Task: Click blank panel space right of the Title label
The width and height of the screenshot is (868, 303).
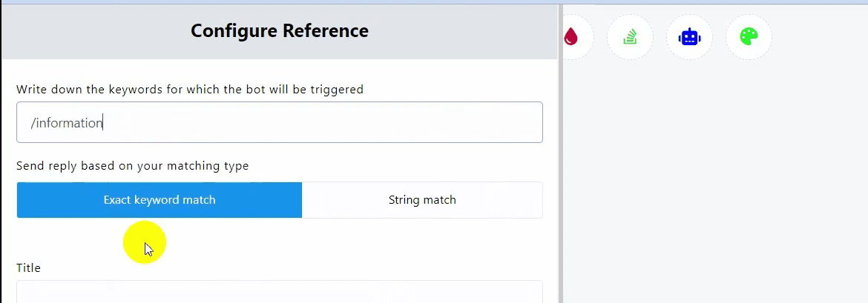Action: pyautogui.click(x=297, y=267)
